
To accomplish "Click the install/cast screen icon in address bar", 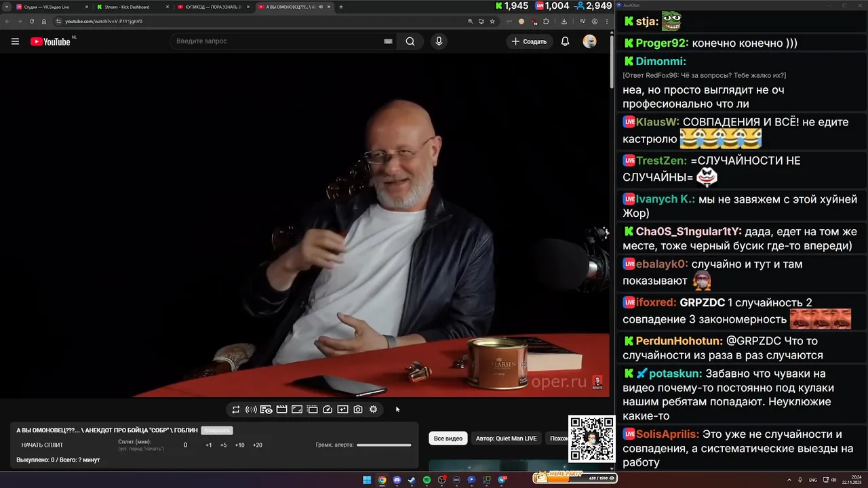I will coord(481,21).
